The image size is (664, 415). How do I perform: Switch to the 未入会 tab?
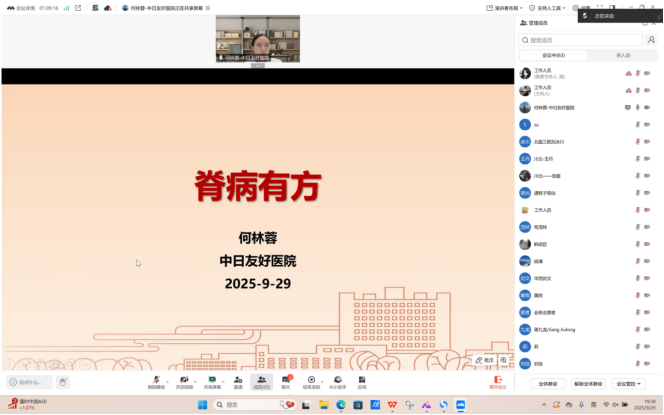pyautogui.click(x=622, y=55)
